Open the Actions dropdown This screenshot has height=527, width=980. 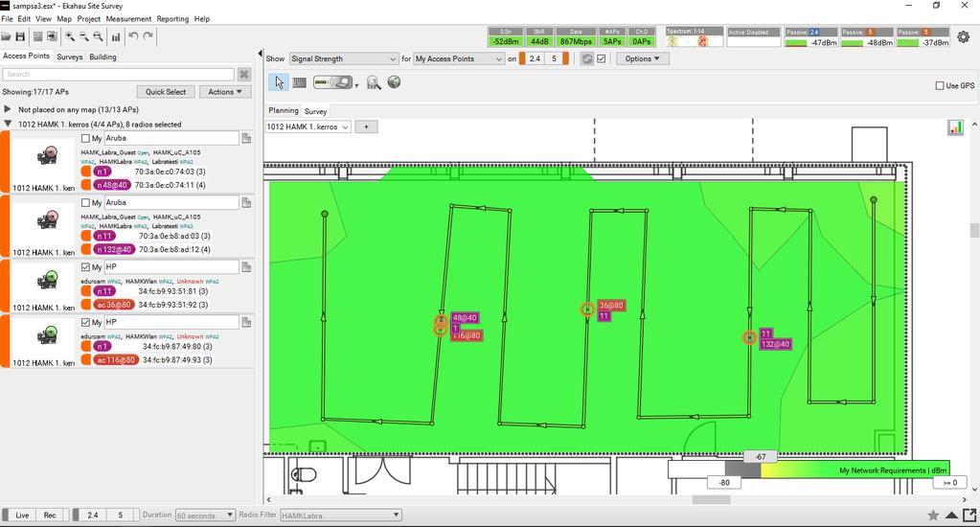(x=225, y=92)
